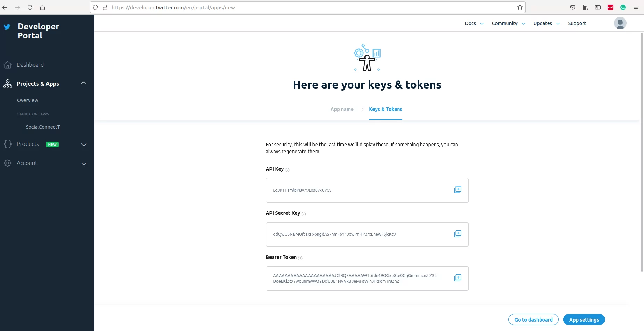Click the "Here are your keys & tokens" heading
This screenshot has width=644, height=331.
point(367,85)
